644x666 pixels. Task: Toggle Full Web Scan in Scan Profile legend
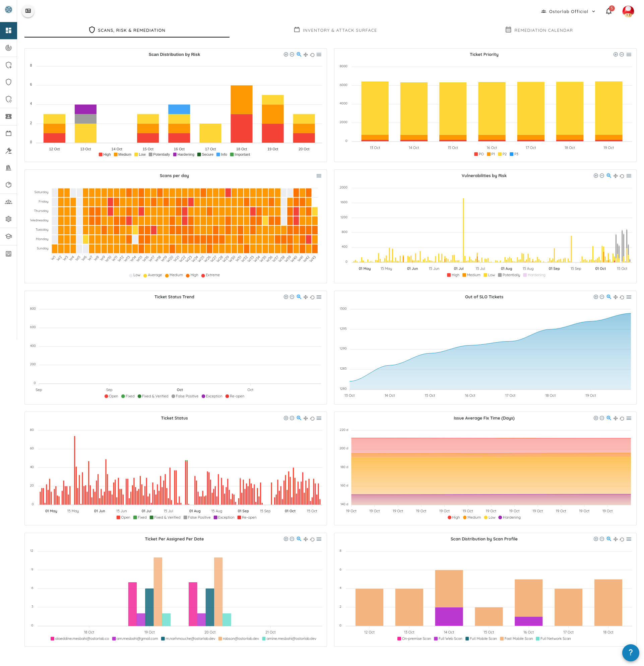click(x=448, y=639)
